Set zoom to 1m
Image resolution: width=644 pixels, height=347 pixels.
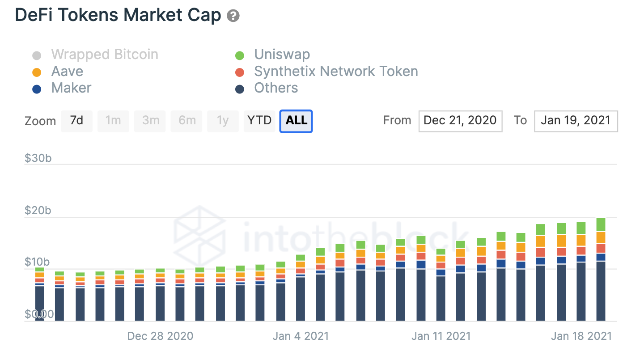coord(113,121)
